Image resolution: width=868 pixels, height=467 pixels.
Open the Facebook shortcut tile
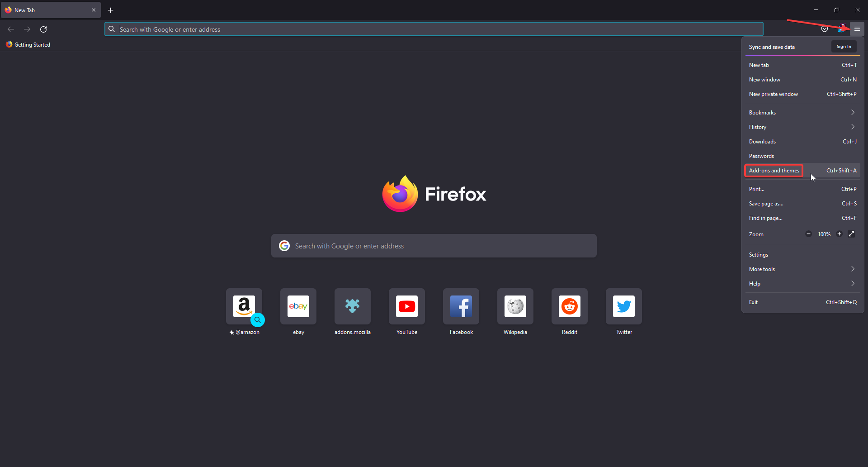[x=461, y=306]
